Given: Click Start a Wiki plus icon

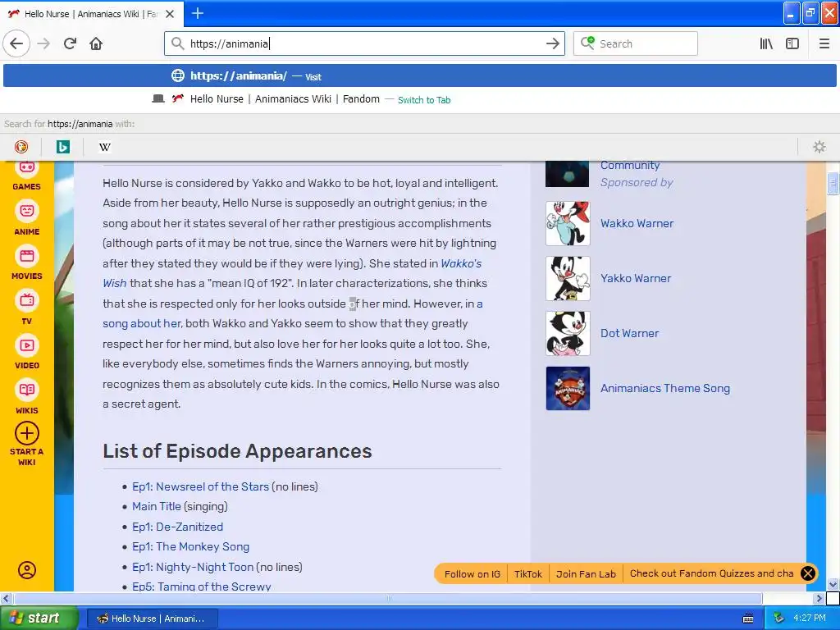Looking at the screenshot, I should [x=27, y=433].
